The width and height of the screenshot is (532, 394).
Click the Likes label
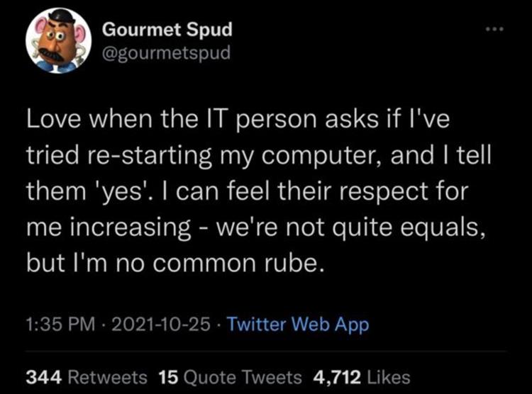pos(389,376)
